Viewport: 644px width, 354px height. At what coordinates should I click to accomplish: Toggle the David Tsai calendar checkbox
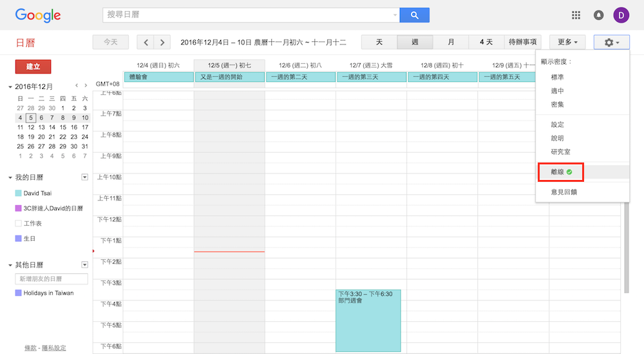click(x=19, y=193)
